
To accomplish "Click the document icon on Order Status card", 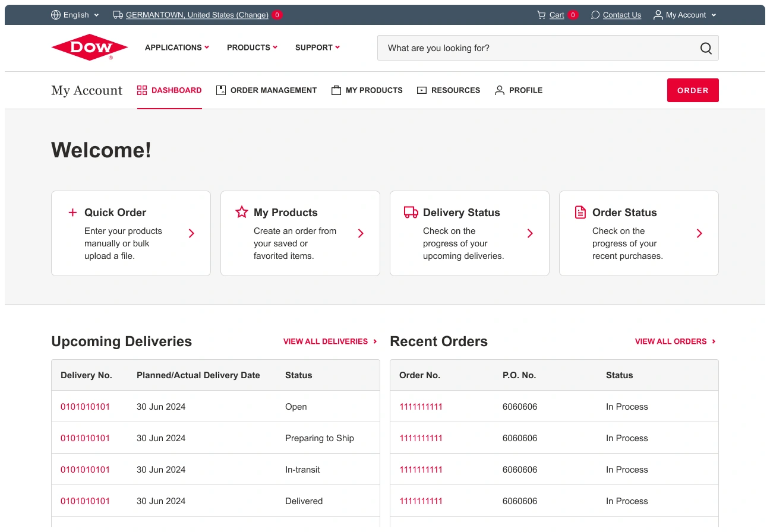I will pyautogui.click(x=579, y=212).
